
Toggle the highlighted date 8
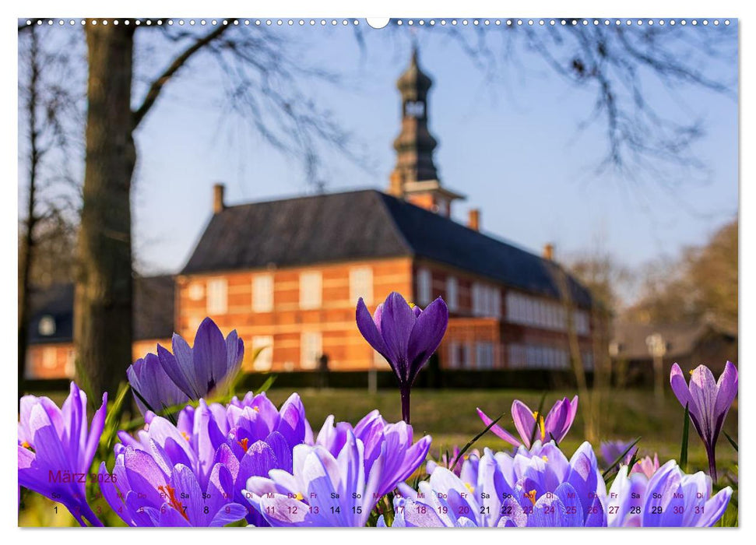point(206,510)
